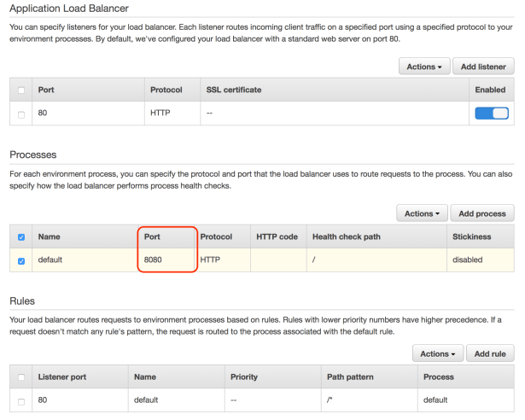Click the Stickiness column header
The image size is (525, 420).
pyautogui.click(x=476, y=236)
